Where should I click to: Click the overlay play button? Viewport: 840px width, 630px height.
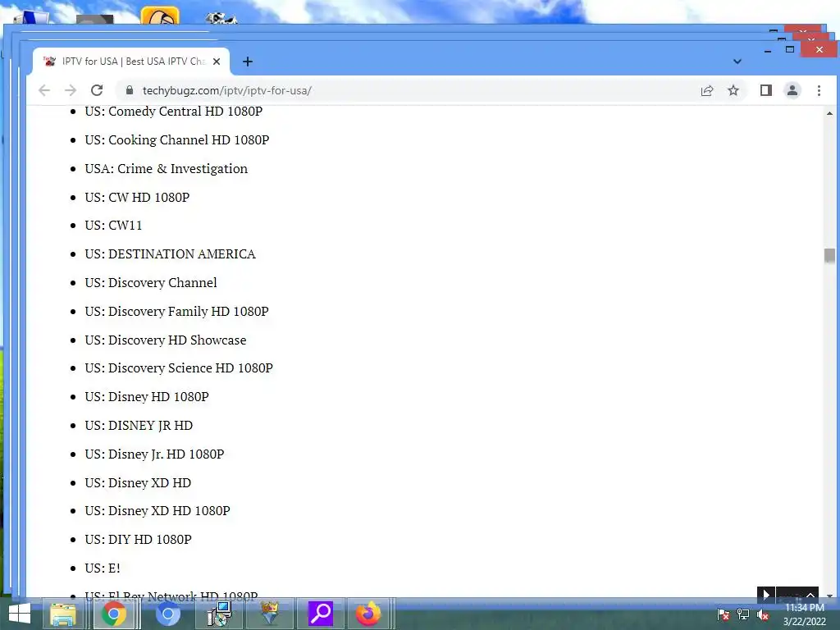pyautogui.click(x=765, y=594)
